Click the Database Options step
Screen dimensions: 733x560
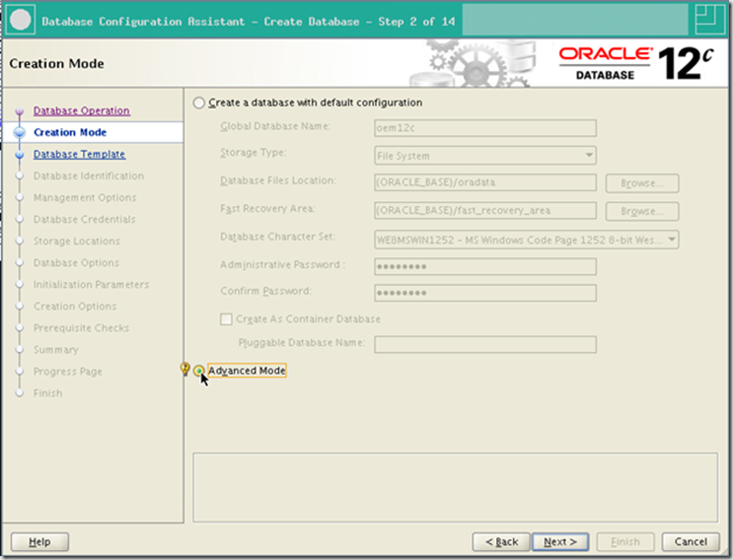click(x=76, y=263)
